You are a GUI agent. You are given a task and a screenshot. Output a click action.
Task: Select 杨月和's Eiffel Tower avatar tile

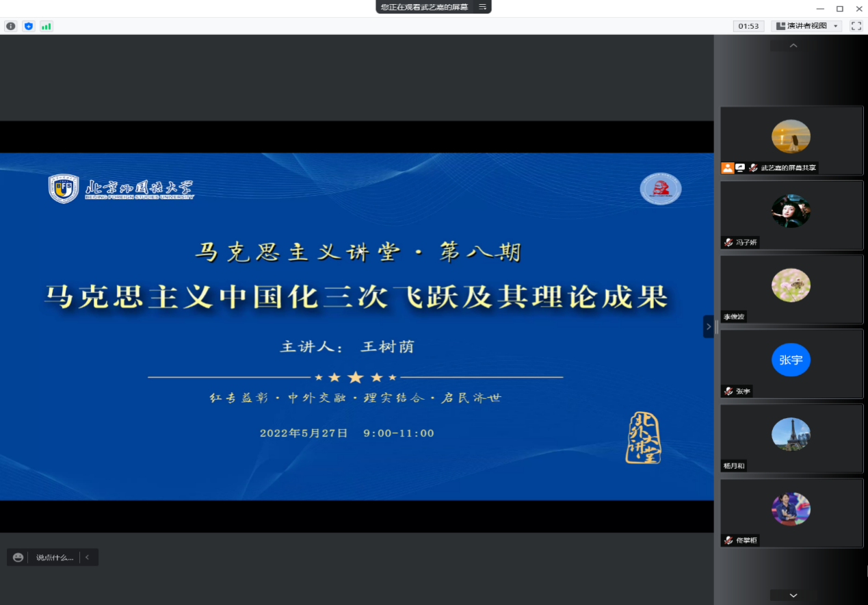tap(791, 435)
